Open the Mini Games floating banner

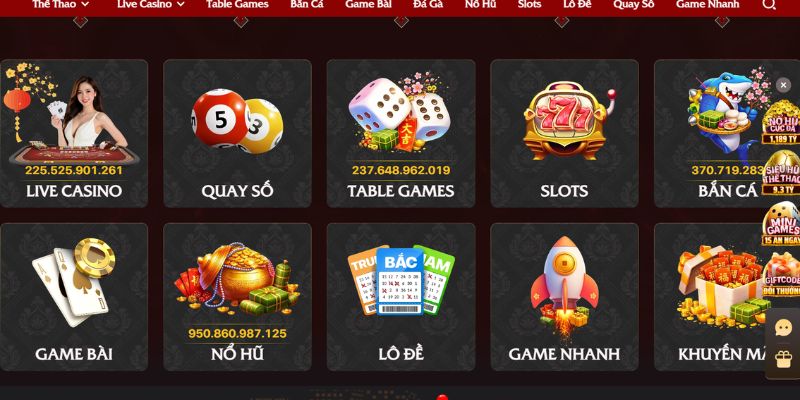(x=781, y=223)
